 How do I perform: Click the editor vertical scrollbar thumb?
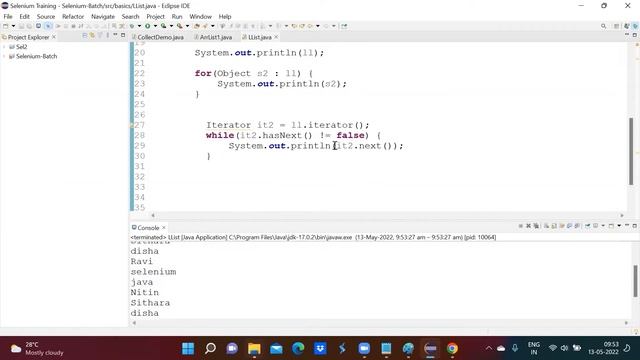tap(631, 151)
